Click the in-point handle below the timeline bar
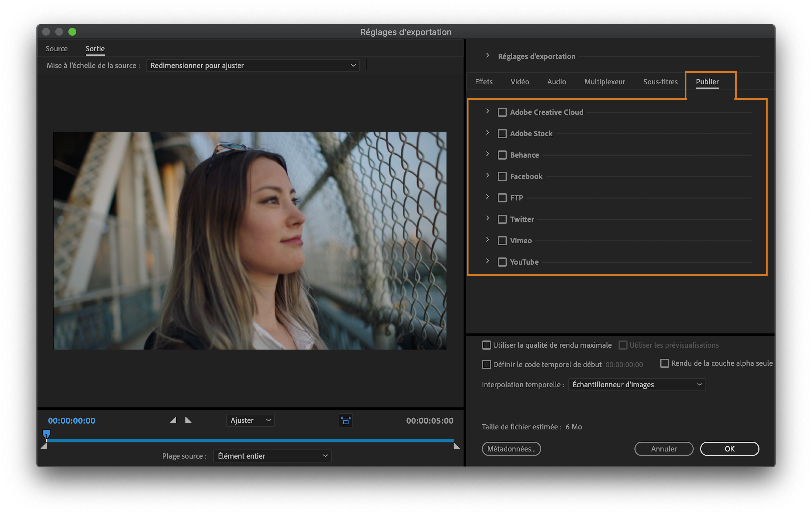The image size is (812, 515). [x=44, y=446]
